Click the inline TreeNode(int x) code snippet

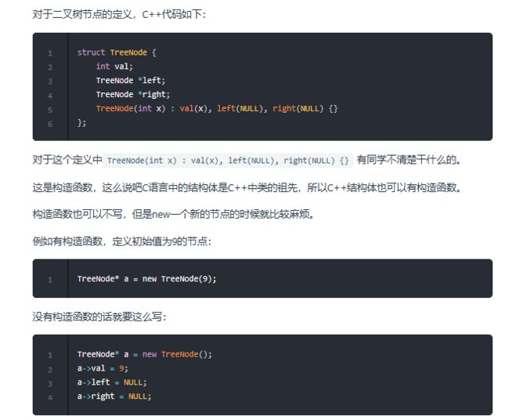coord(228,161)
